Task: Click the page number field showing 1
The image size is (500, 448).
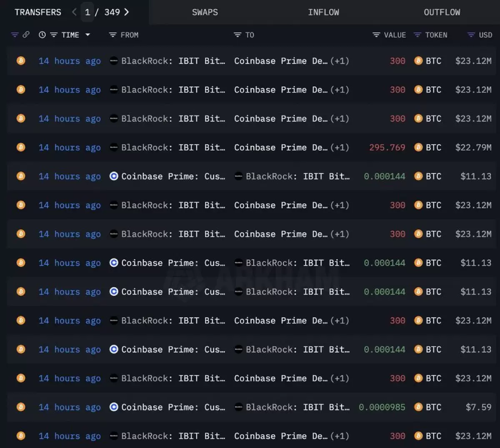Action: pos(87,12)
